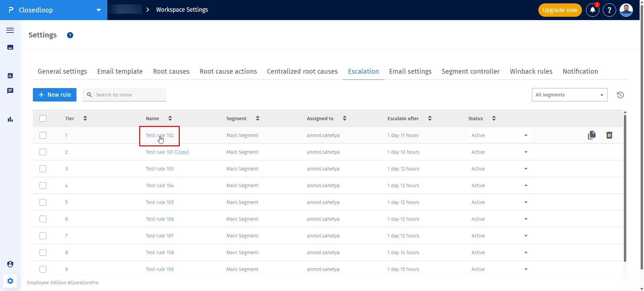Click the New rule button

click(x=55, y=95)
